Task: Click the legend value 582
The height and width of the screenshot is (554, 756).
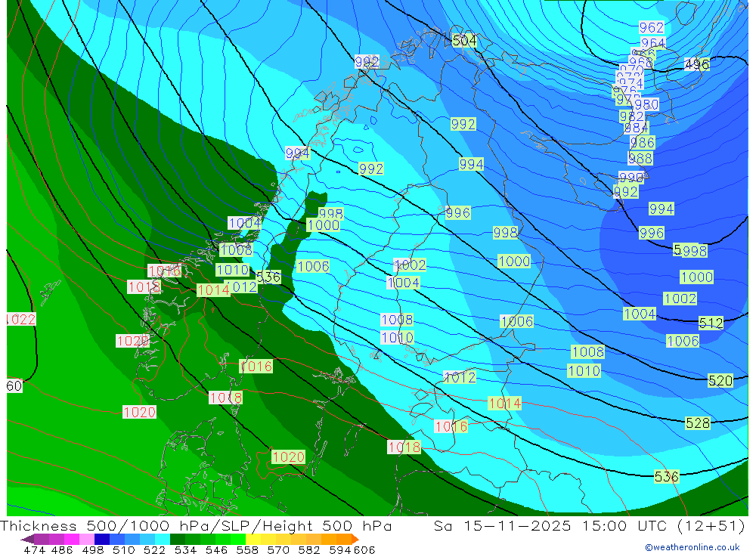Action: [x=308, y=549]
